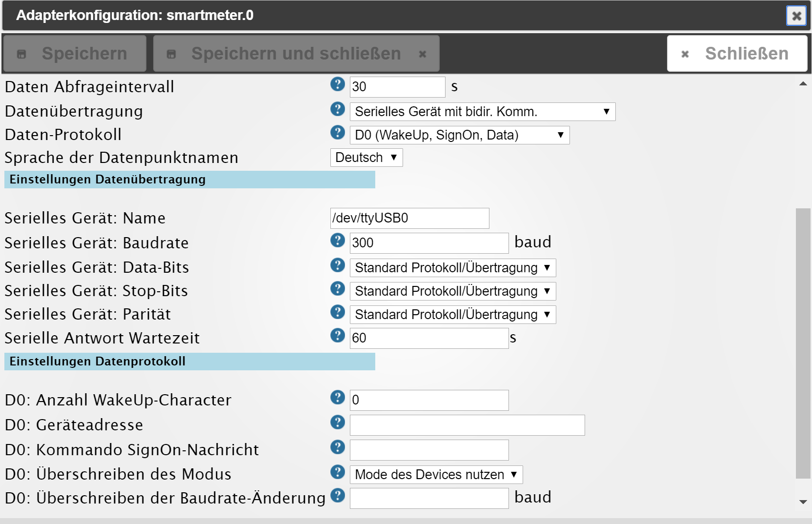Screen dimensions: 812x524
Task: Close the Adapterkonfiguration dialog with X
Action: (x=796, y=16)
